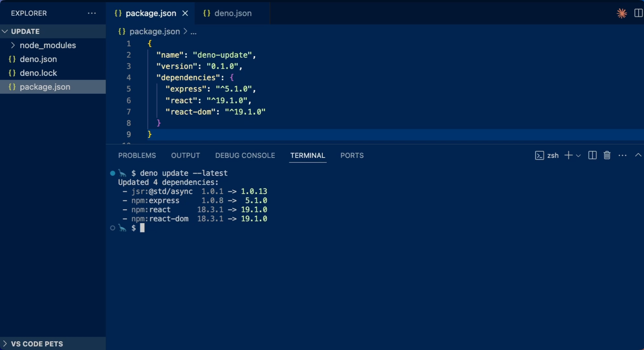Open the DEBUG CONSOLE tab

point(245,155)
